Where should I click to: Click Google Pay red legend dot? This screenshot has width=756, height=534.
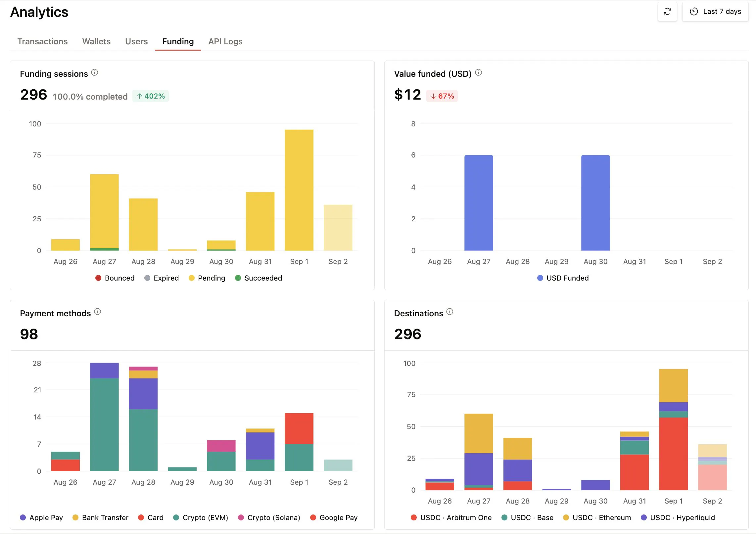(313, 517)
